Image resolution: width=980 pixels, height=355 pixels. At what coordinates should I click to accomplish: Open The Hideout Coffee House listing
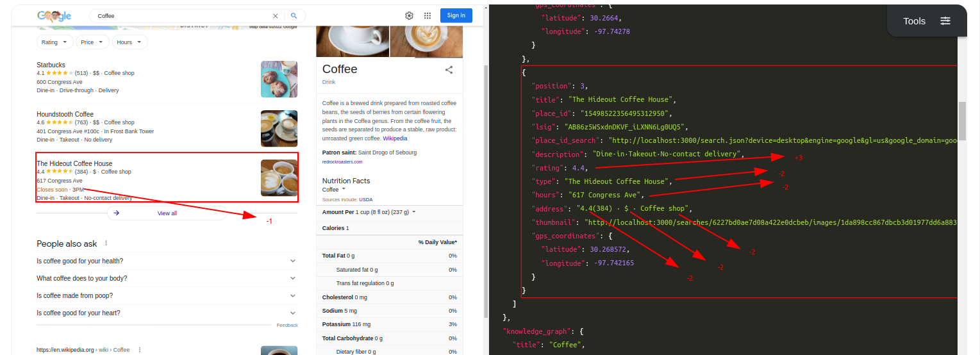click(74, 163)
